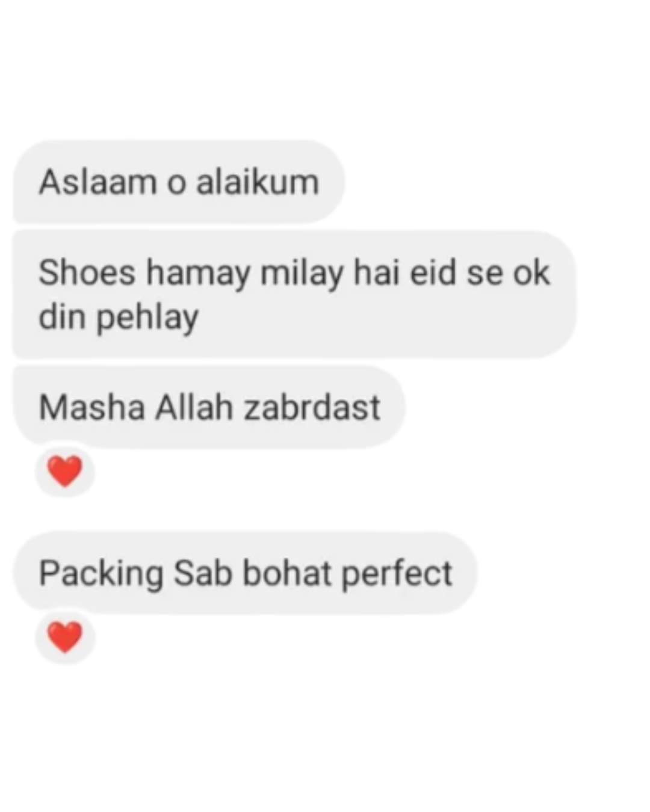Click the word "bohat" in packing message
The height and width of the screenshot is (812, 650).
(286, 573)
